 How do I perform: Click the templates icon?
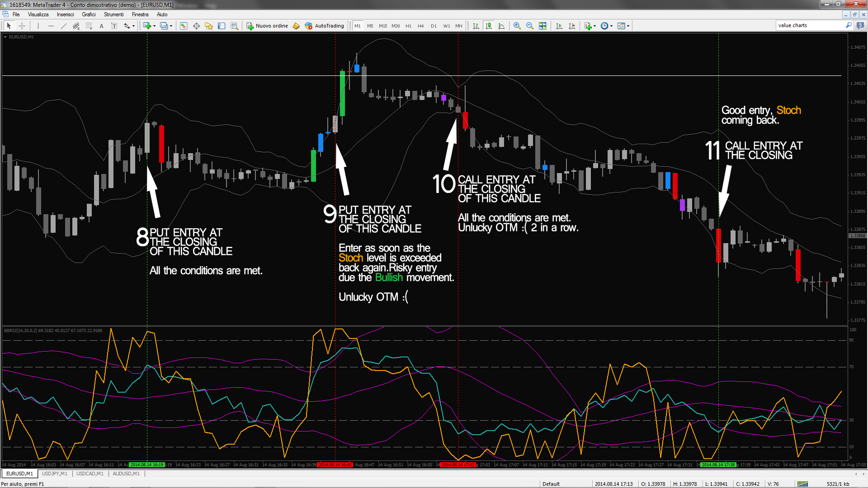621,26
